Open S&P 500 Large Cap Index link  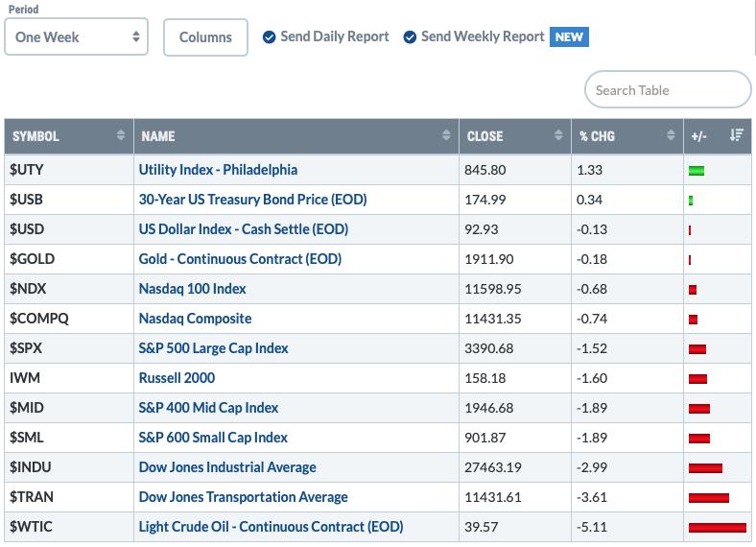tap(214, 348)
